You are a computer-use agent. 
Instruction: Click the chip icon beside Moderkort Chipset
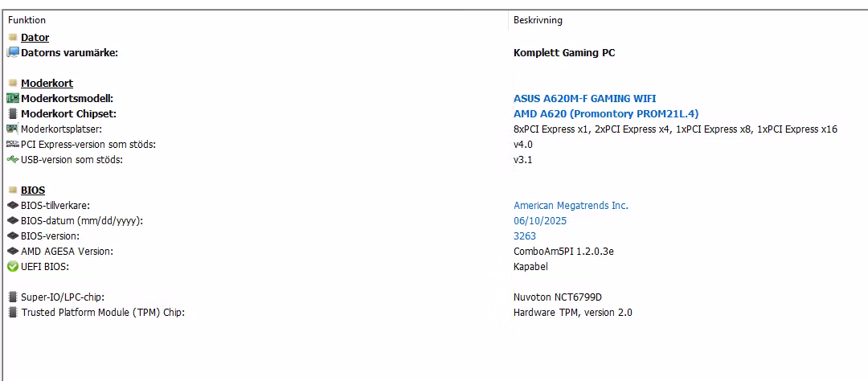point(13,114)
